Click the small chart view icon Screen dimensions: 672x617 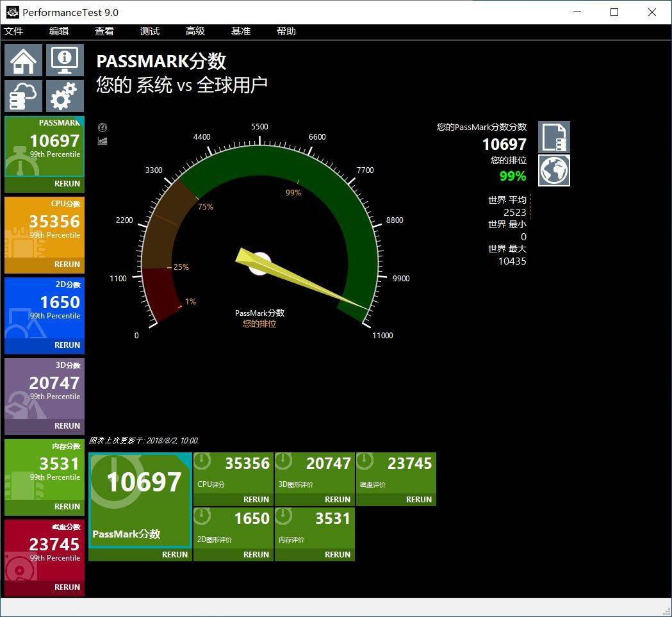click(x=102, y=141)
